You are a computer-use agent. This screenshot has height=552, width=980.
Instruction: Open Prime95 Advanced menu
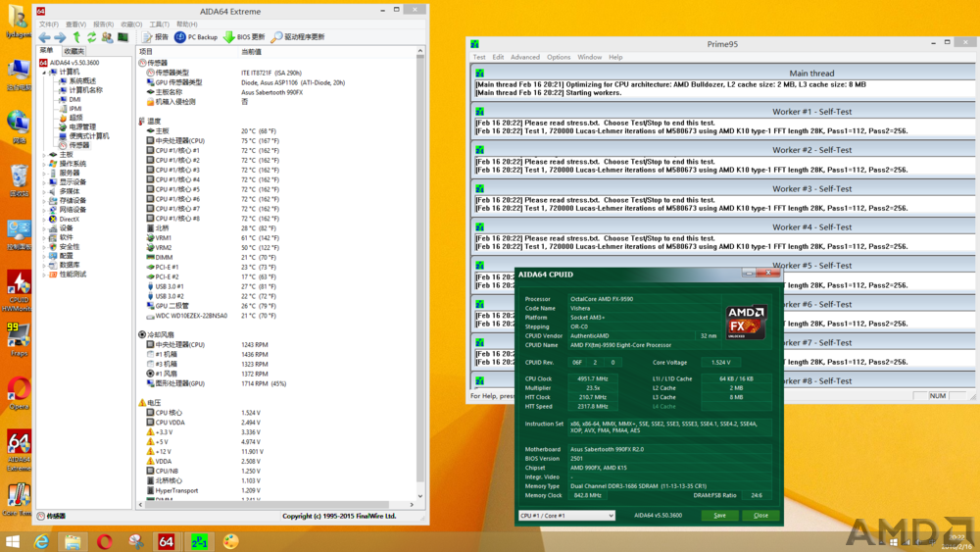[x=525, y=57]
